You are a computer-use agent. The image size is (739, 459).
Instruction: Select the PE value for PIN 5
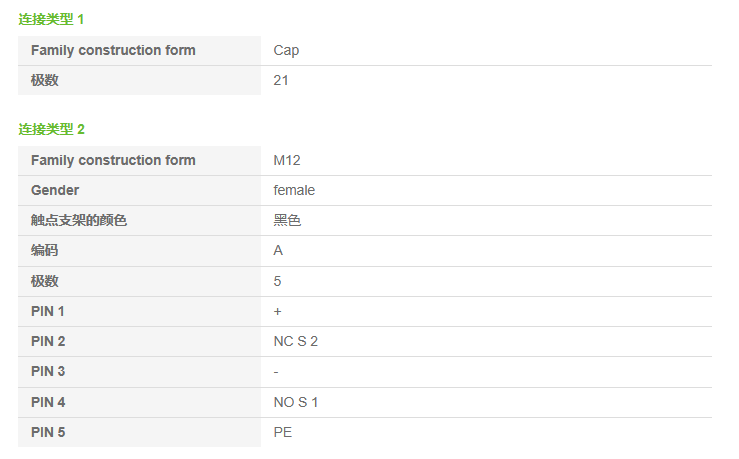pyautogui.click(x=283, y=432)
